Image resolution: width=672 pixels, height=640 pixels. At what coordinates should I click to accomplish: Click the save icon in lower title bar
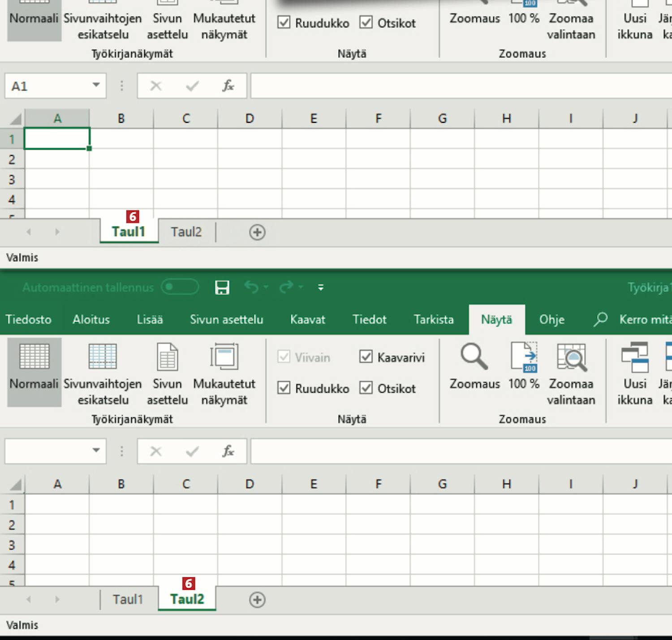point(222,287)
